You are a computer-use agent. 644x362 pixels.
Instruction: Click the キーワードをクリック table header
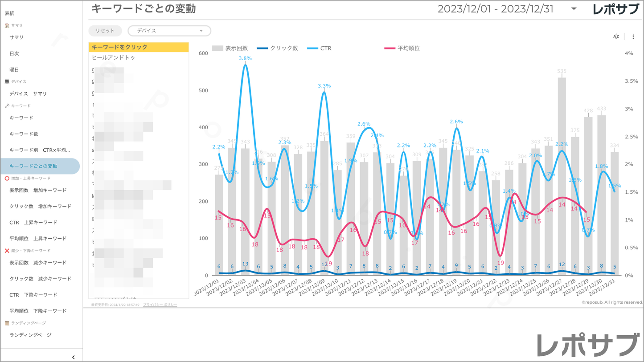(139, 47)
